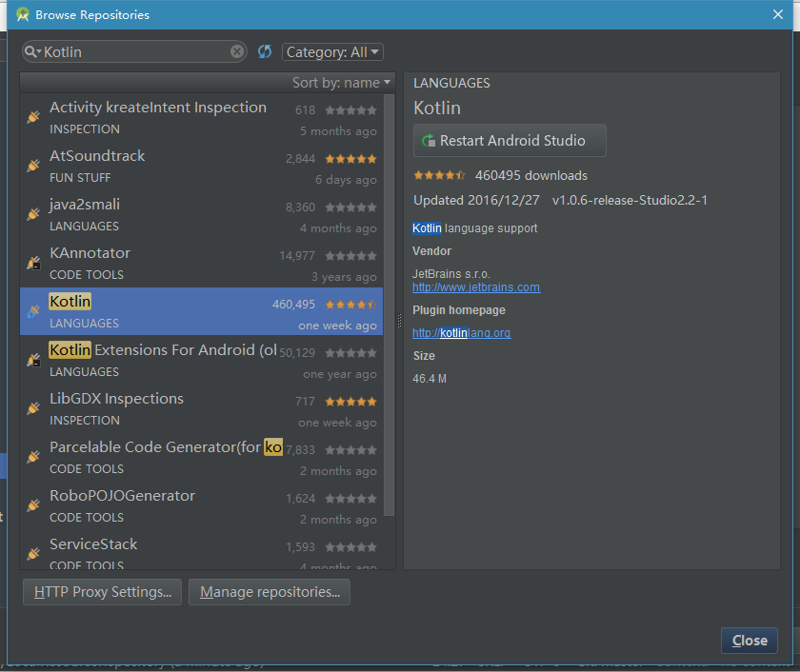Image resolution: width=800 pixels, height=672 pixels.
Task: Clear the Kotlin search text
Action: point(237,51)
